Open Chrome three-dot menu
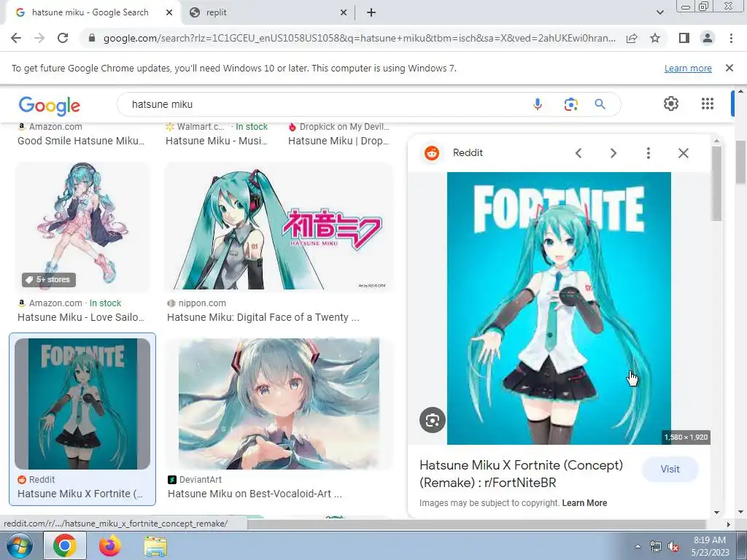747x560 pixels. pos(731,38)
